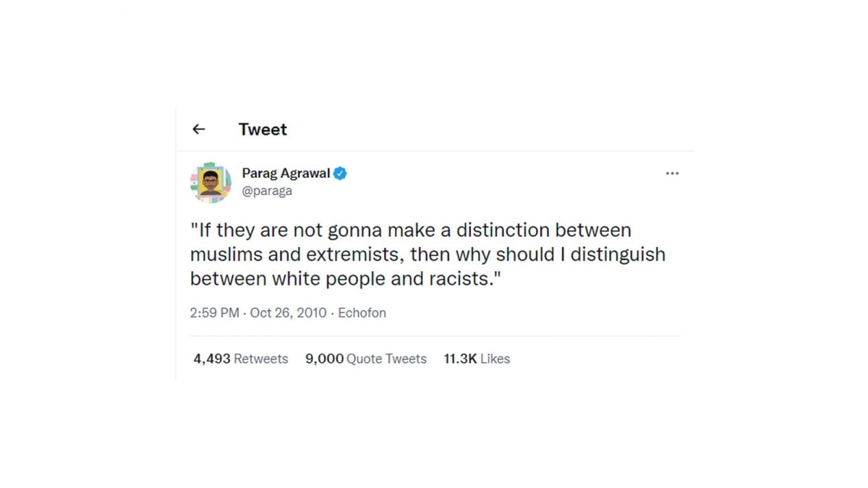Click the word "muslims" in the tweet

point(226,254)
